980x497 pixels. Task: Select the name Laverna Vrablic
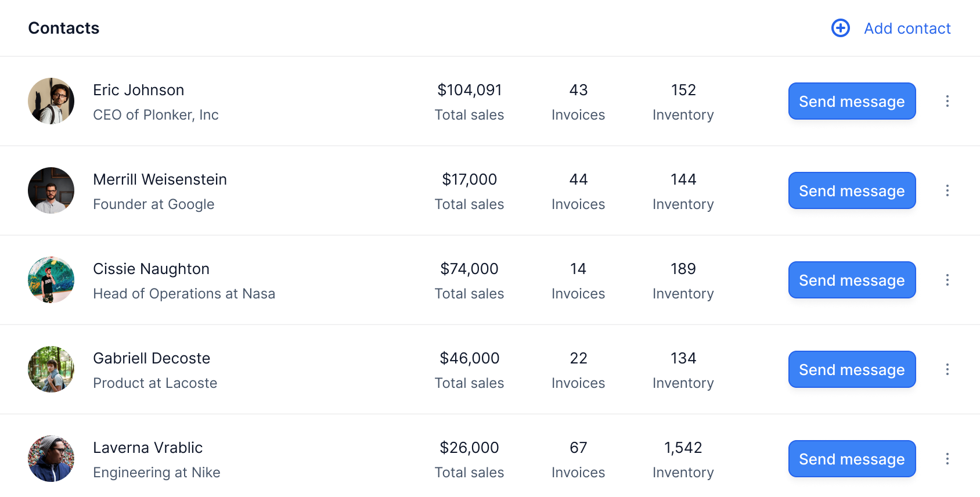coord(147,448)
